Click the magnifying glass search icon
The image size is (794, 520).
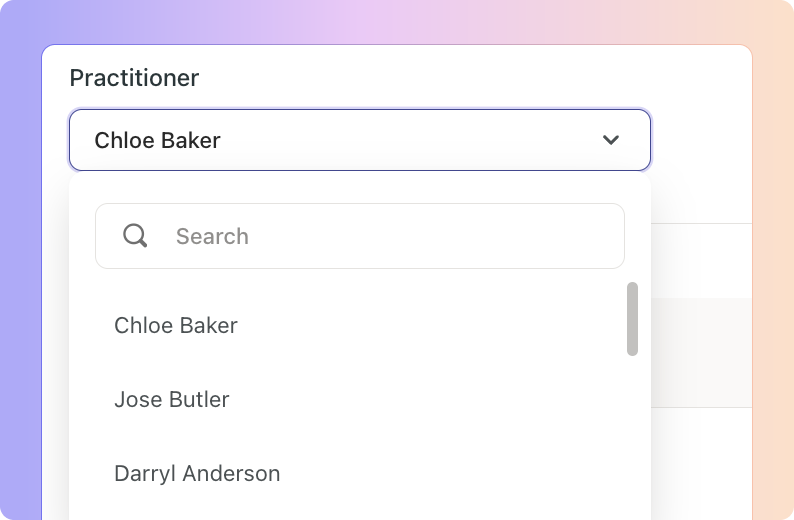(135, 236)
